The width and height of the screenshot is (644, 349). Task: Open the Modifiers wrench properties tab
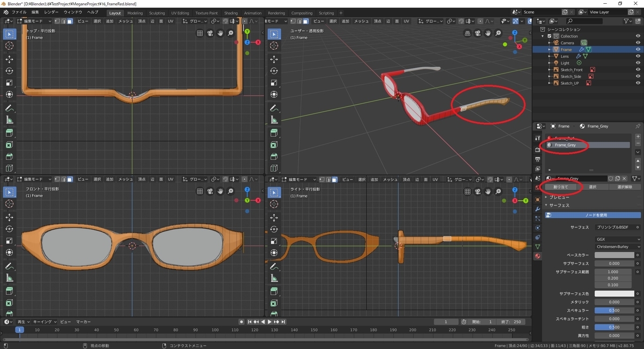coord(537,208)
